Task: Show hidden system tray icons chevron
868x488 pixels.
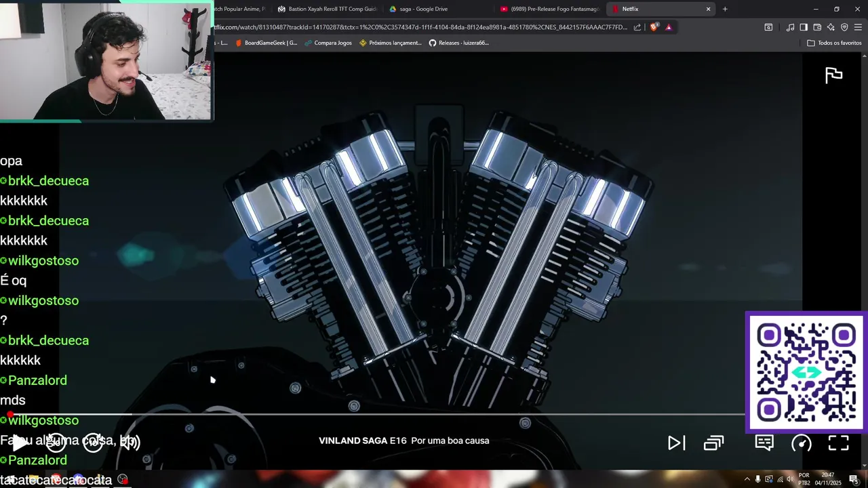Action: point(747,479)
